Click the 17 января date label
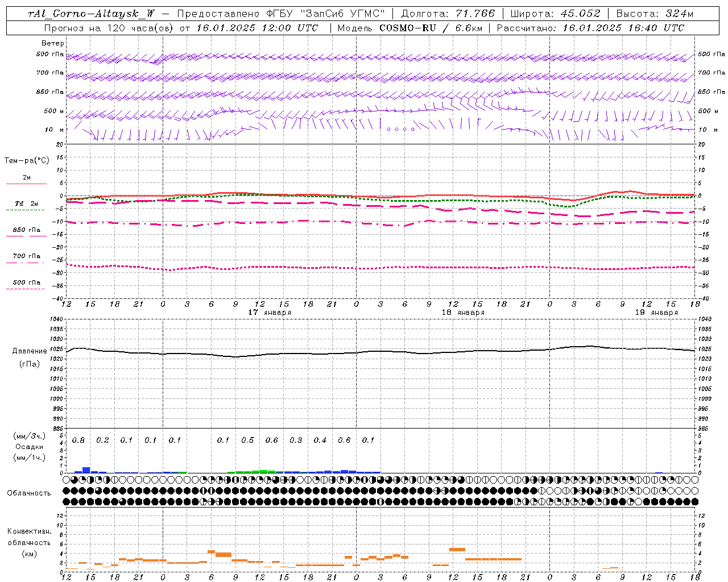This screenshot has height=582, width=728. [270, 312]
